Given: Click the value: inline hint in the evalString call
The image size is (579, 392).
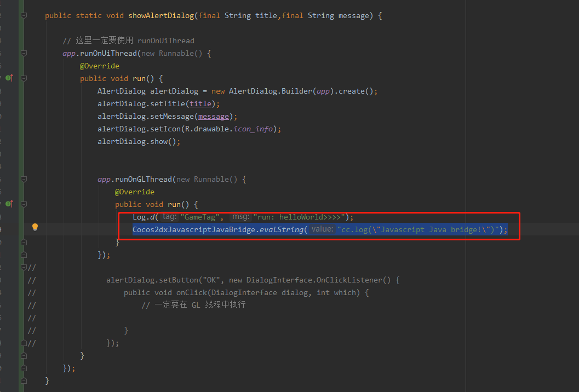Looking at the screenshot, I should click(321, 229).
